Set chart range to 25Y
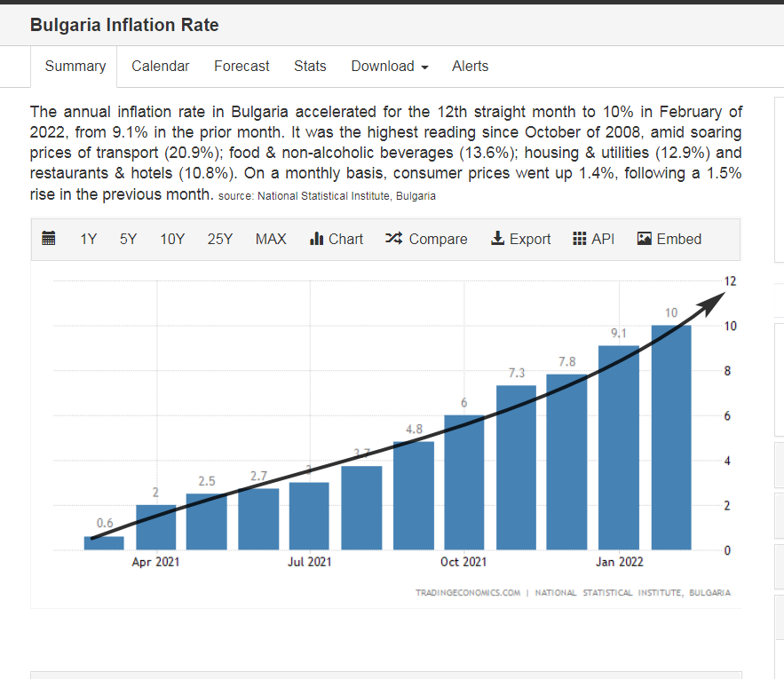The height and width of the screenshot is (679, 784). pyautogui.click(x=220, y=239)
